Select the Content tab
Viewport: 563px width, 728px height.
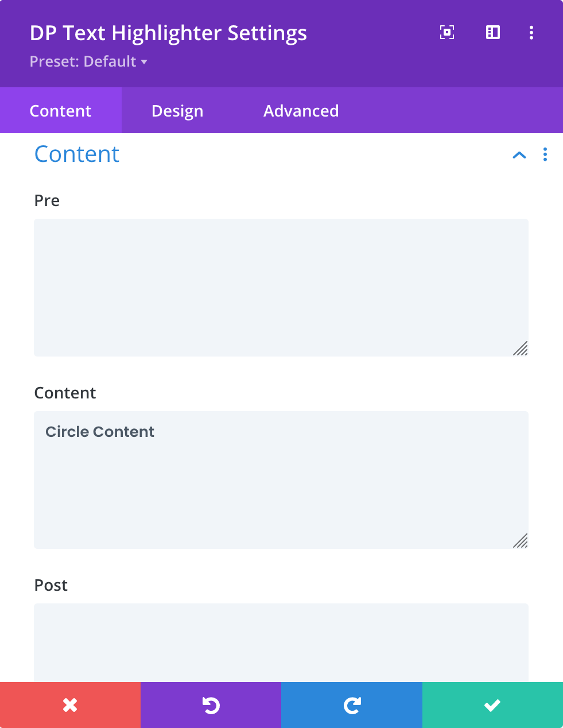coord(61,110)
